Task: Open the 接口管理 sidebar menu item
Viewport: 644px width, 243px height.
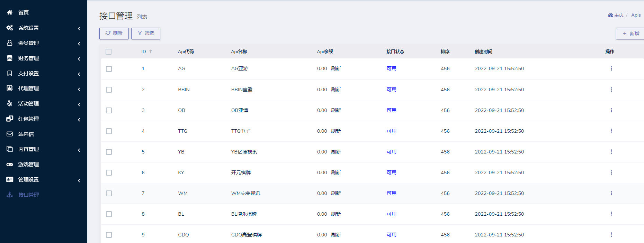Action: tap(28, 195)
